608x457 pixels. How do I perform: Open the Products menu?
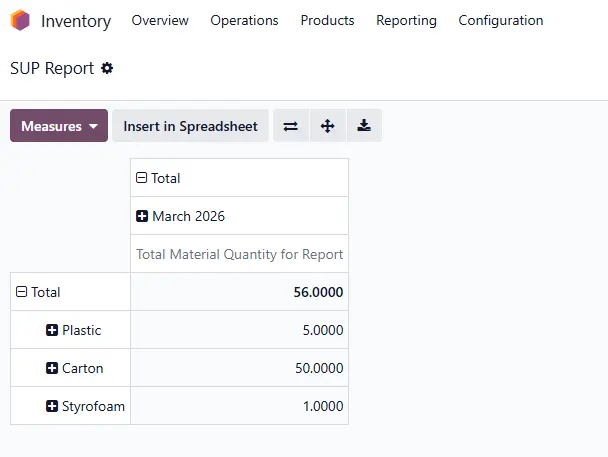pyautogui.click(x=327, y=21)
